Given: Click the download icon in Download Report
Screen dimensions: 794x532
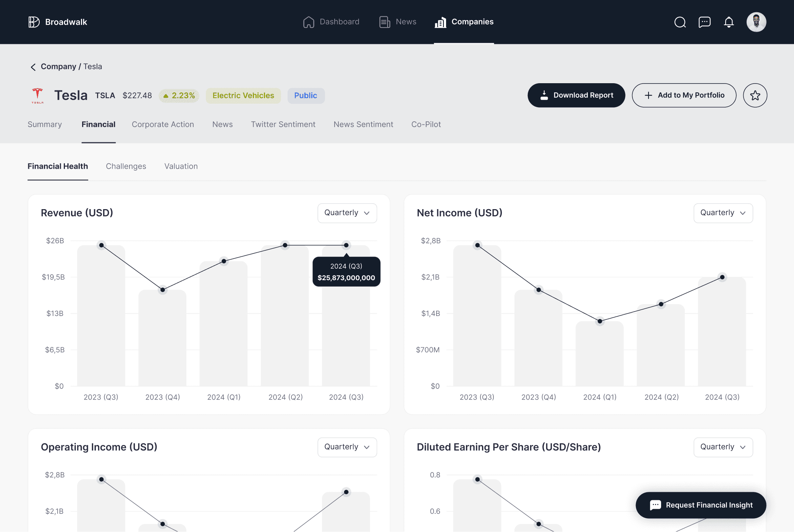Looking at the screenshot, I should pyautogui.click(x=544, y=95).
